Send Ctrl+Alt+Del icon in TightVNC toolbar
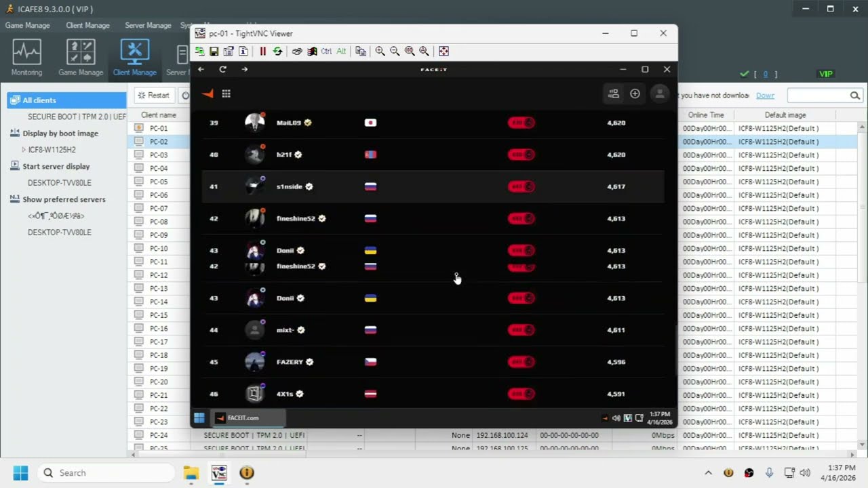 297,51
